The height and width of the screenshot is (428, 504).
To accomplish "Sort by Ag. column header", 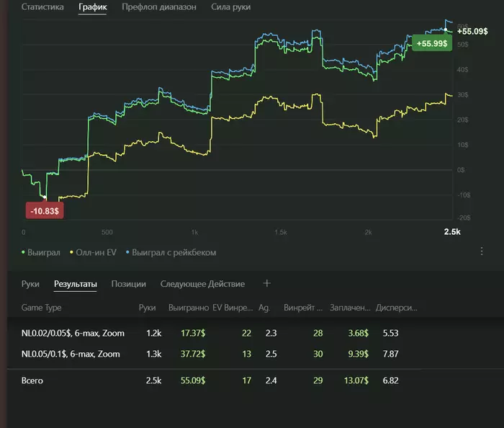I will (264, 308).
